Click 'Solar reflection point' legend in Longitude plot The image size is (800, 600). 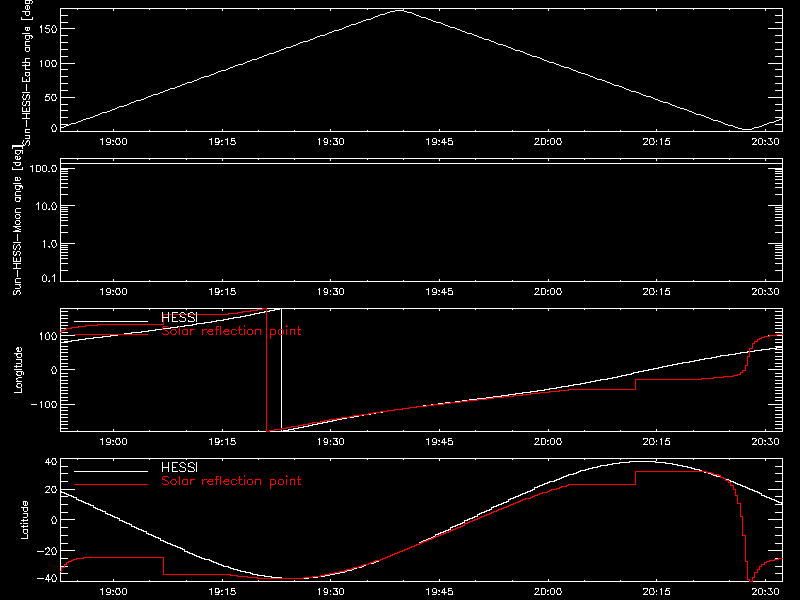click(x=231, y=331)
